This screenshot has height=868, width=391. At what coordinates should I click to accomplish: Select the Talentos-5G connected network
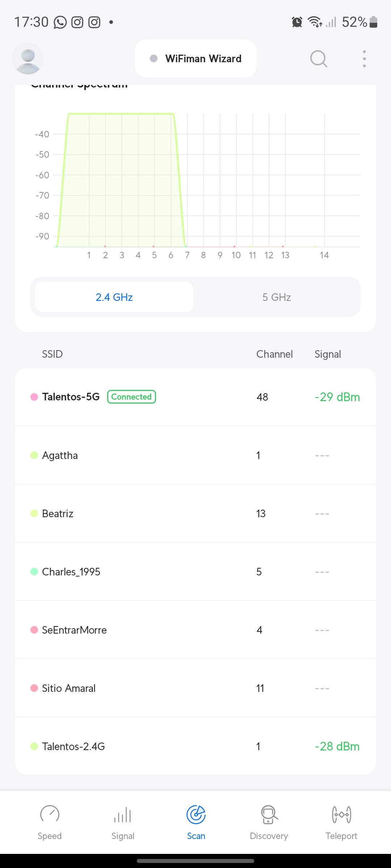pos(195,397)
